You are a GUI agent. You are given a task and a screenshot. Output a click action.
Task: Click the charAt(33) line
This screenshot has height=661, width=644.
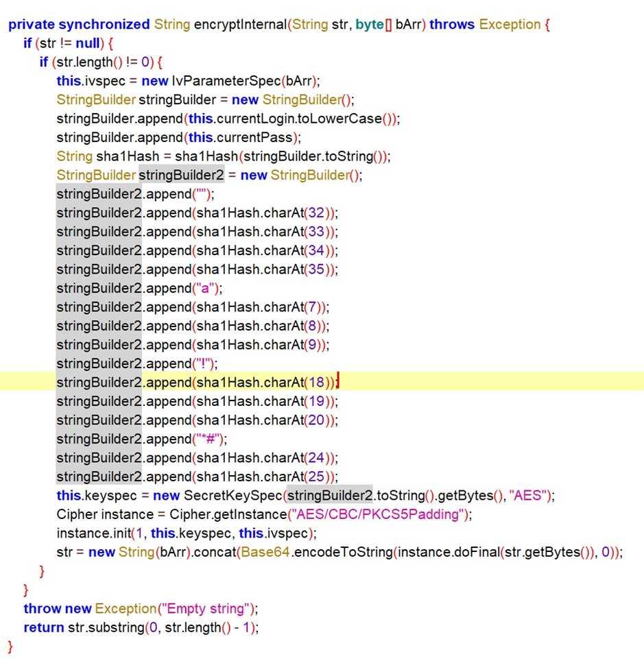click(198, 232)
